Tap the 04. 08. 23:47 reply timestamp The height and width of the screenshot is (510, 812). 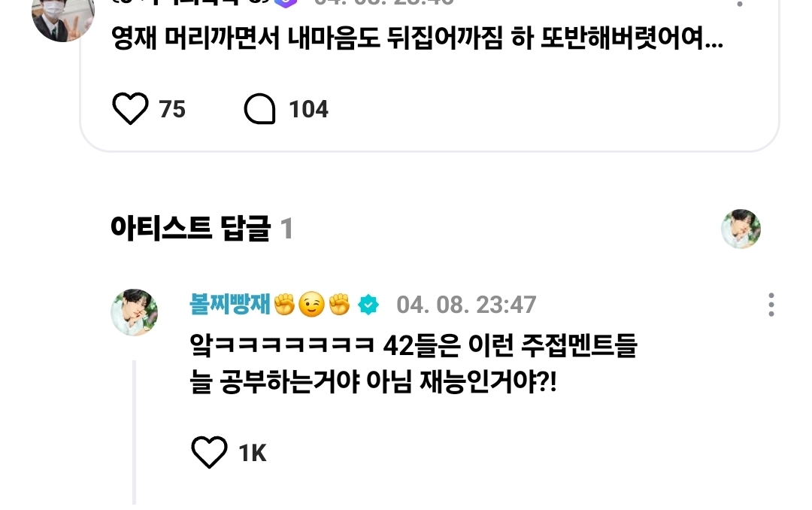click(466, 305)
